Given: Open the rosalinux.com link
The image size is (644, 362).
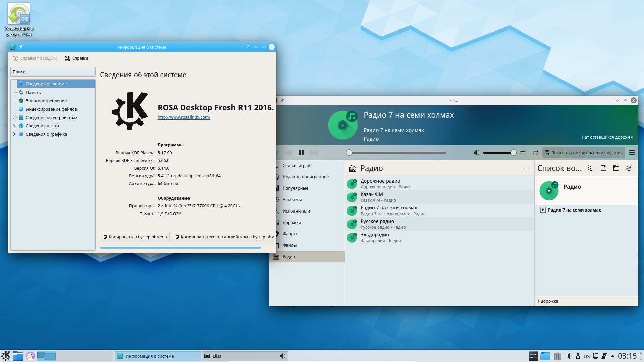Looking at the screenshot, I should [x=184, y=117].
